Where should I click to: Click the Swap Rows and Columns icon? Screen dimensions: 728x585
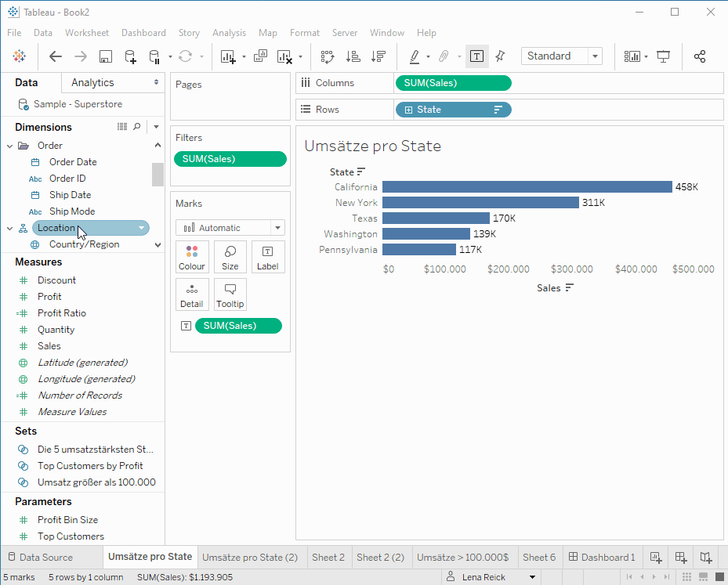click(328, 56)
